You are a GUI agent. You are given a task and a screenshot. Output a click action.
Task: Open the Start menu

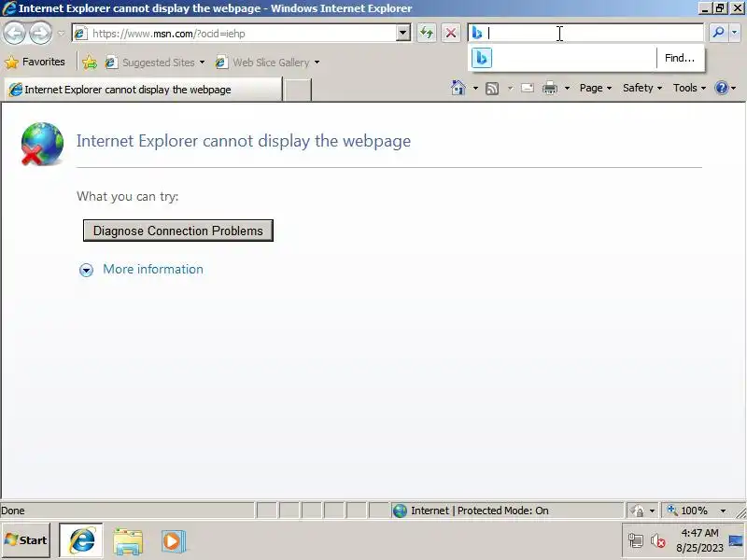click(x=26, y=540)
